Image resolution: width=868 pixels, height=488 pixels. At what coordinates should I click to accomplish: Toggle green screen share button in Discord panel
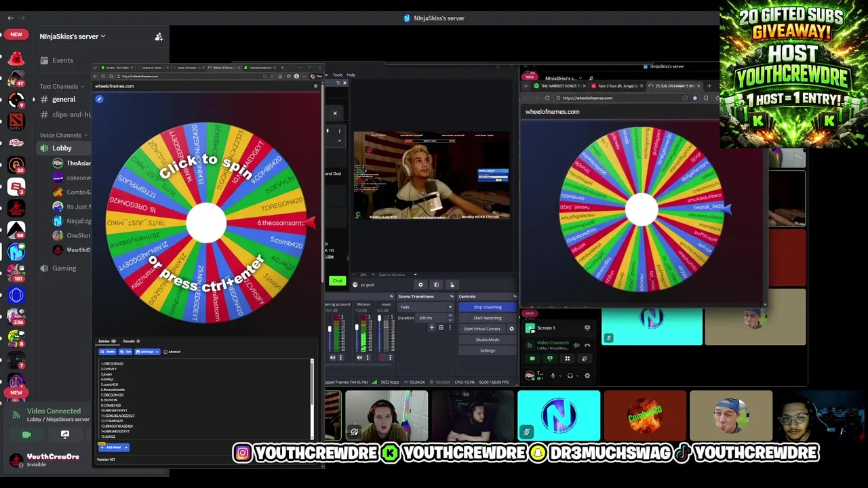click(550, 359)
